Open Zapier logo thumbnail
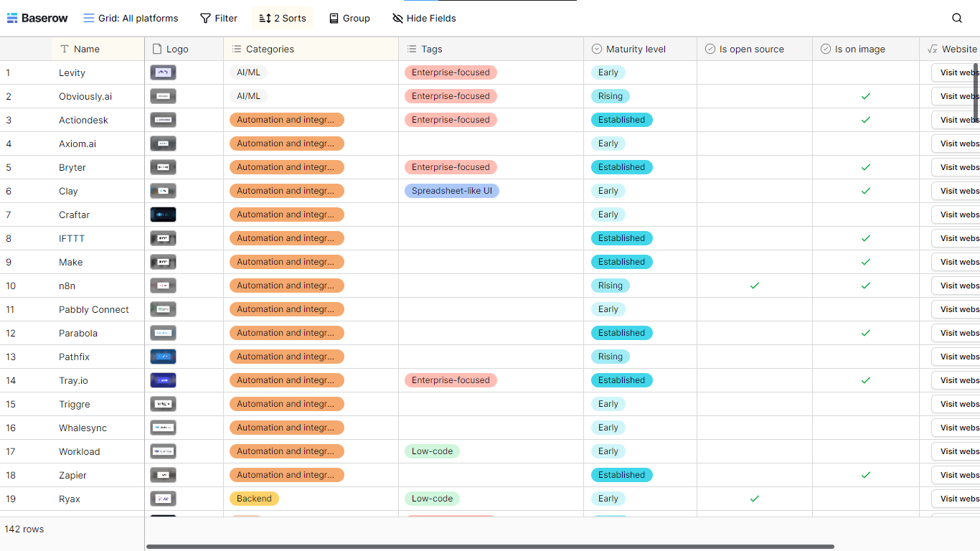This screenshot has height=551, width=980. [x=163, y=475]
